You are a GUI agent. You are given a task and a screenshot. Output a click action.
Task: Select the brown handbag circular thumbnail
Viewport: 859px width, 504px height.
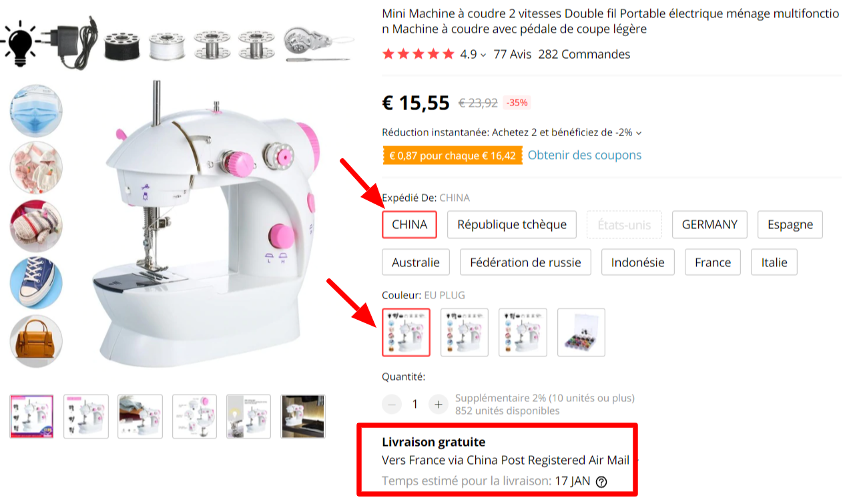36,341
